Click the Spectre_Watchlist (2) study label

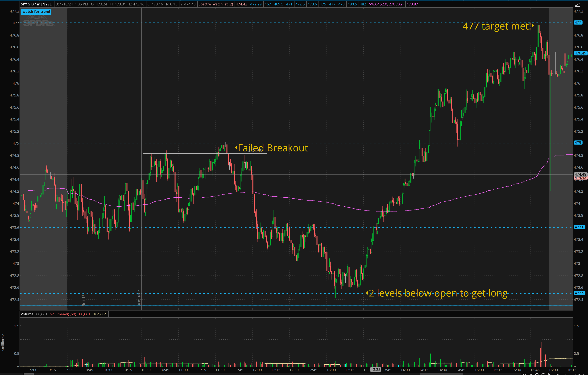(x=216, y=4)
